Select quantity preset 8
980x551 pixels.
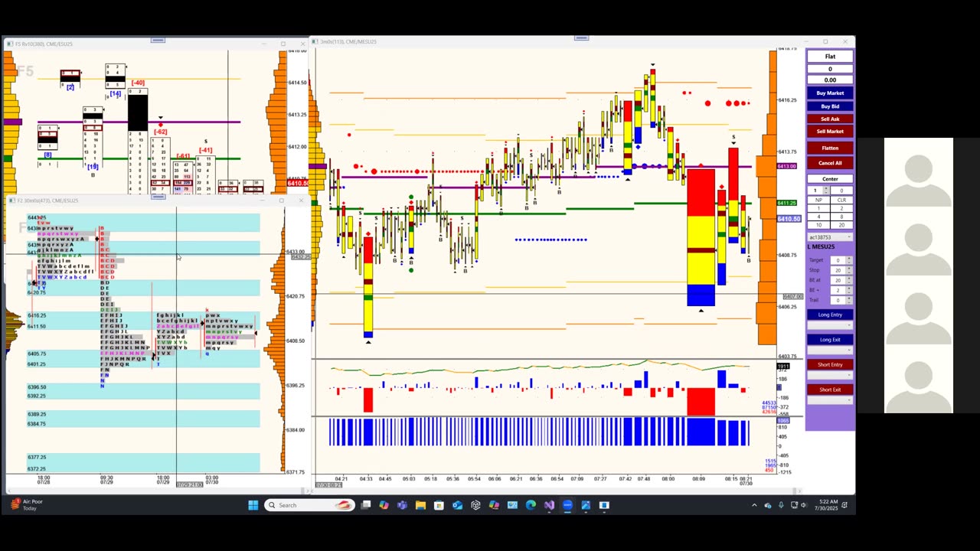pos(841,217)
